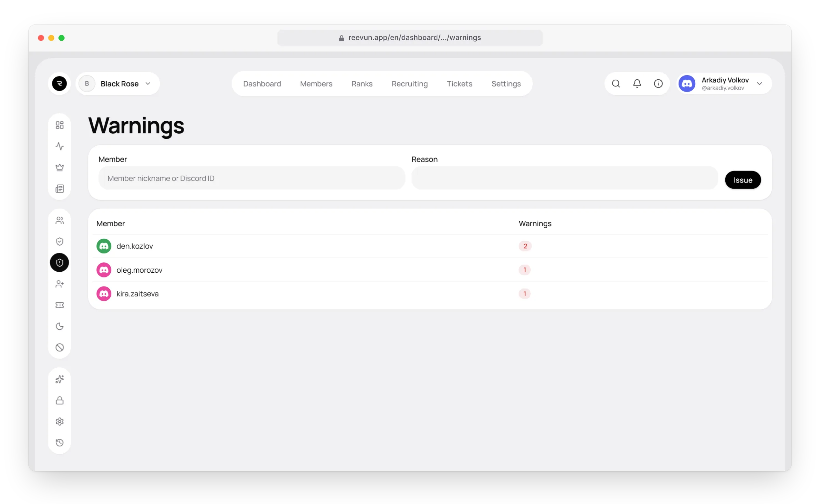Open the notifications bell

637,83
